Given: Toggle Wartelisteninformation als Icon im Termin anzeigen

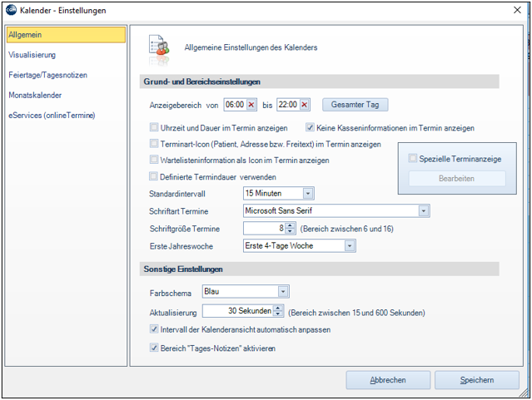Looking at the screenshot, I should (x=154, y=160).
